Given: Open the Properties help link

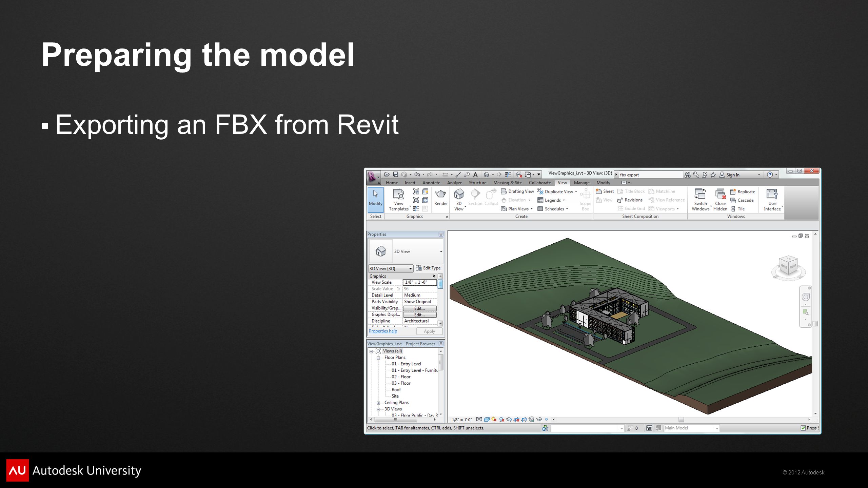Looking at the screenshot, I should coord(383,331).
